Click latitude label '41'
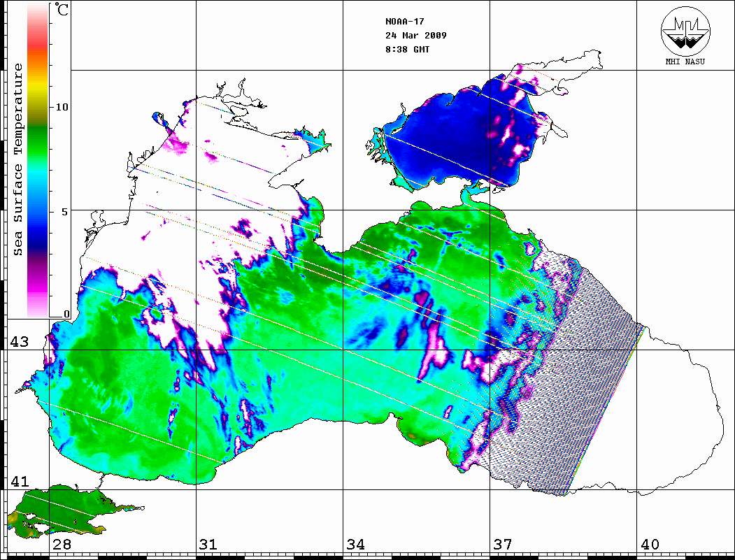This screenshot has width=735, height=560. click(20, 482)
